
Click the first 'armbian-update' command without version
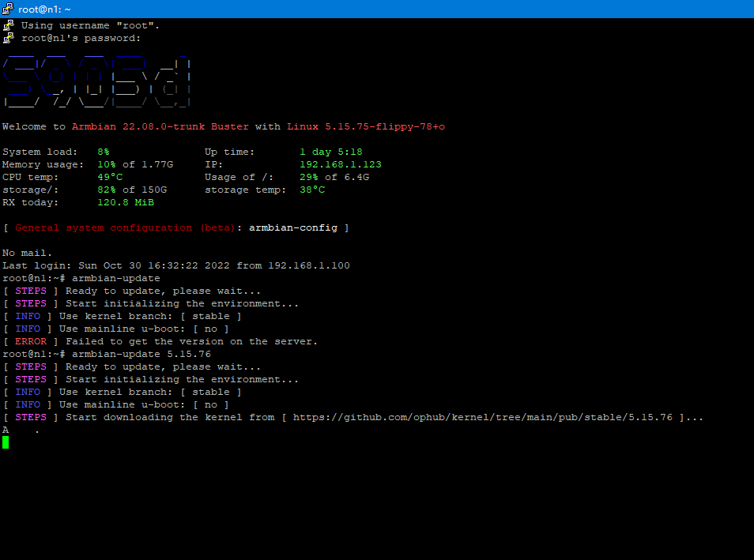click(x=116, y=278)
